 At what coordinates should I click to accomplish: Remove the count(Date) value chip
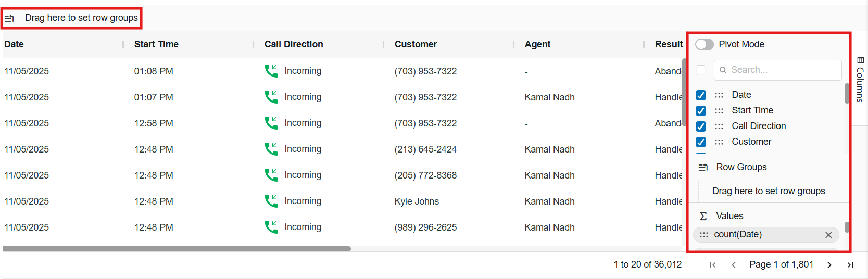tap(828, 235)
